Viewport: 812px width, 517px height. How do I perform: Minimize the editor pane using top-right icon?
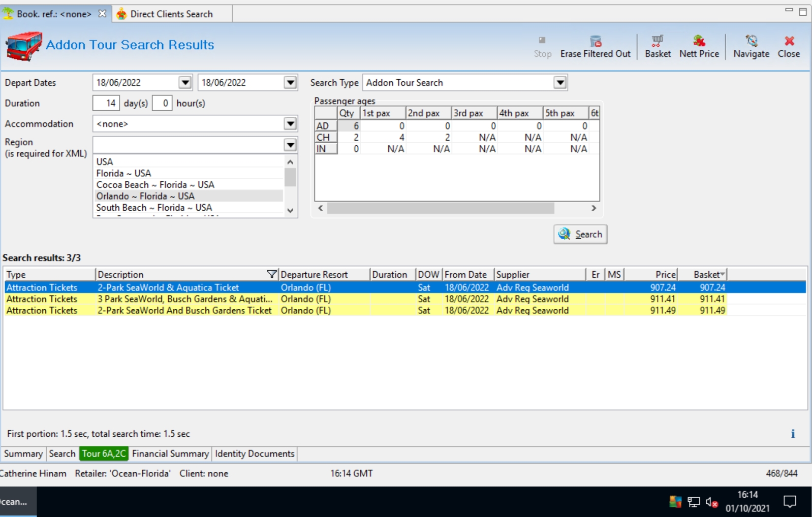[x=789, y=10]
